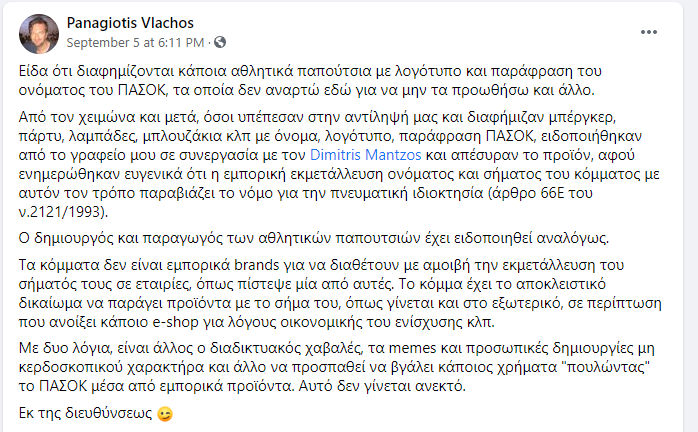The image size is (698, 432).
Task: Click the law reference ν.2121/1993
Action: (63, 212)
